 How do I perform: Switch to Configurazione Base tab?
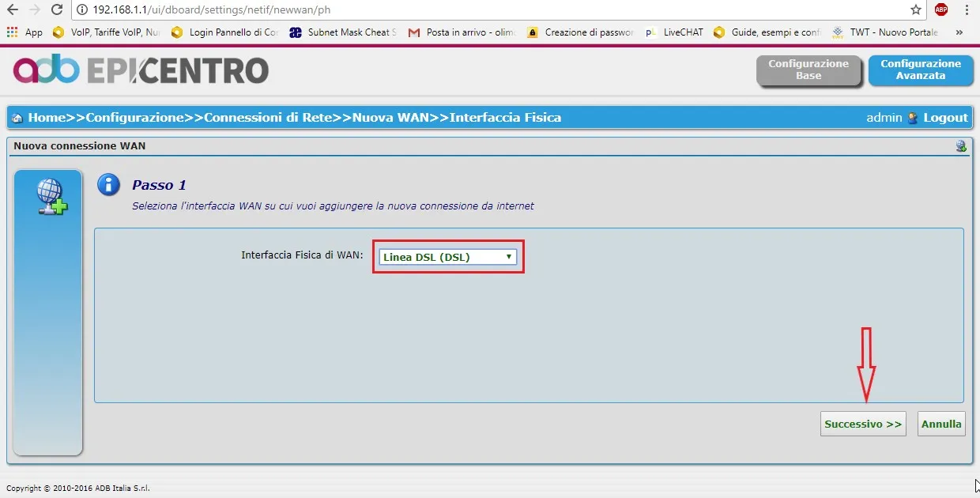click(808, 70)
